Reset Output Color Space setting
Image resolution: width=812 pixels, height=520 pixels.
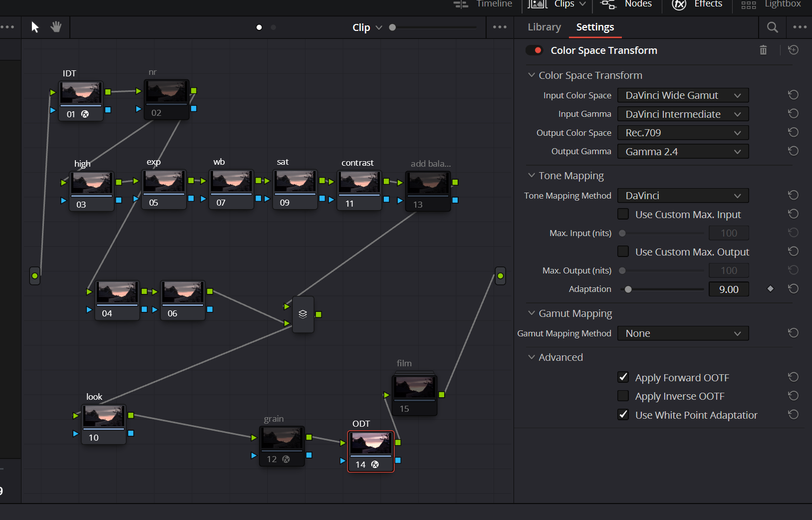coord(793,132)
